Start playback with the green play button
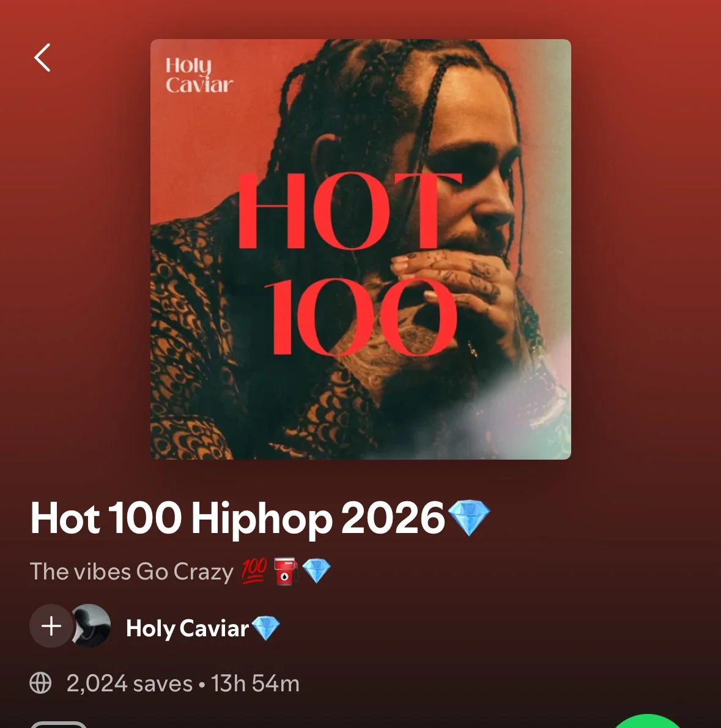 pos(646,721)
